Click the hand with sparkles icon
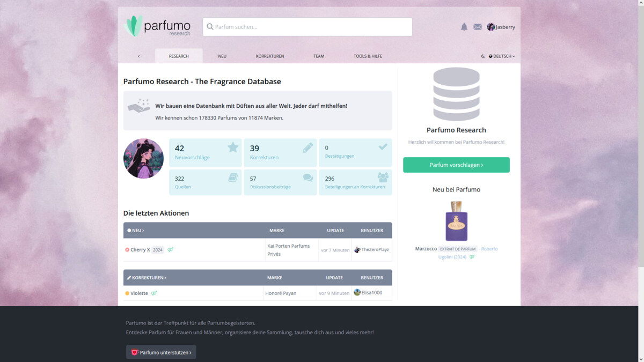This screenshot has height=362, width=644. click(x=138, y=106)
